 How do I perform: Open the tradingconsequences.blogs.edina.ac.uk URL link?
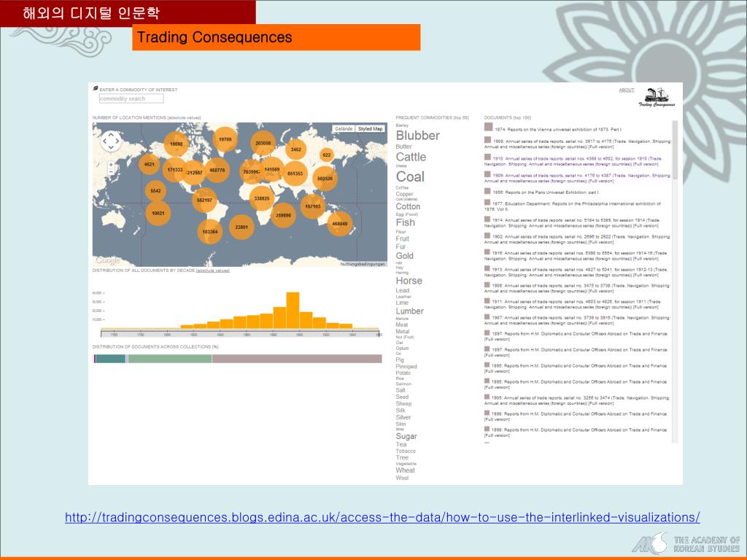point(382,517)
